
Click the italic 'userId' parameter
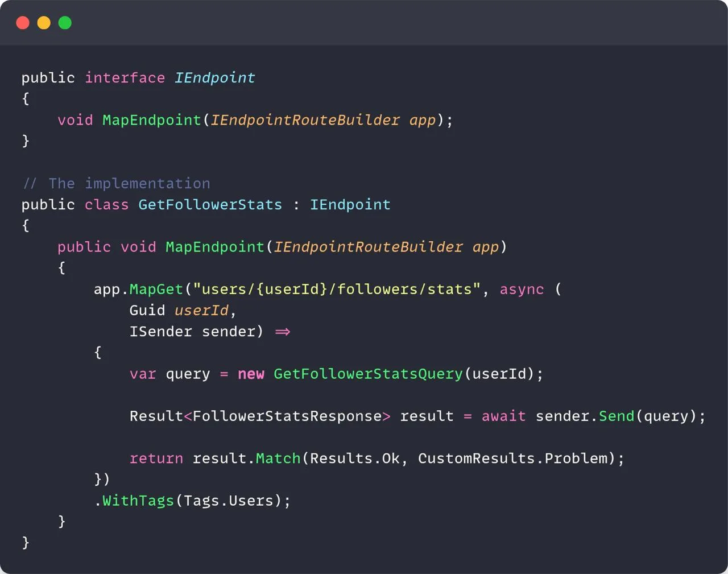click(x=201, y=311)
